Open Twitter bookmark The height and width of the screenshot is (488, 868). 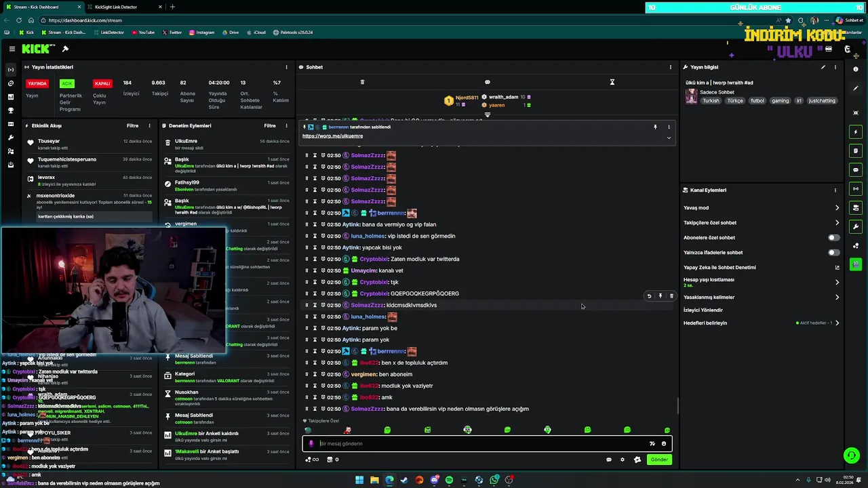click(x=172, y=33)
